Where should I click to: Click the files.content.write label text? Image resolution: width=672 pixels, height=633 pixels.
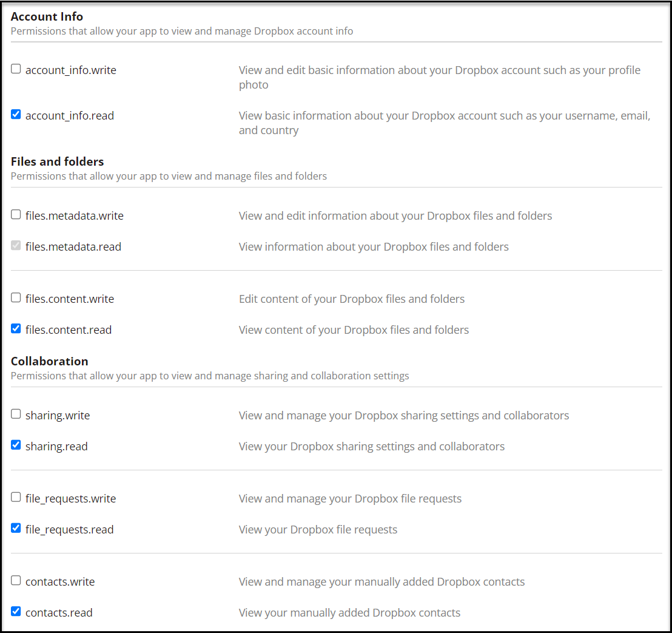pyautogui.click(x=70, y=299)
